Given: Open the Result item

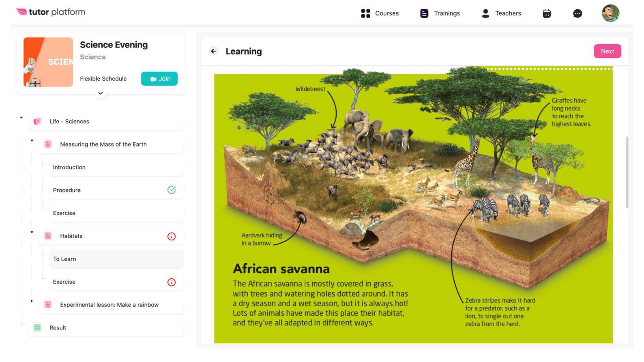Looking at the screenshot, I should (106, 327).
